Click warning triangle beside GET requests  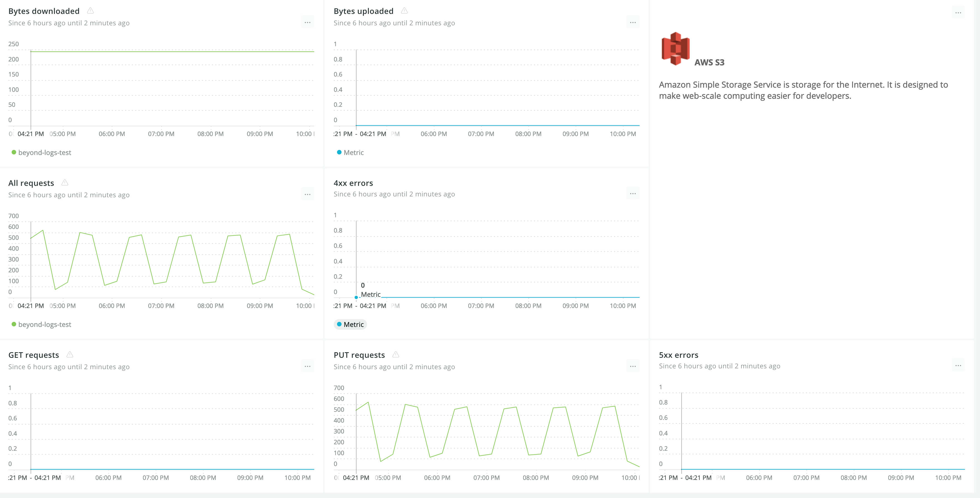[x=70, y=354]
